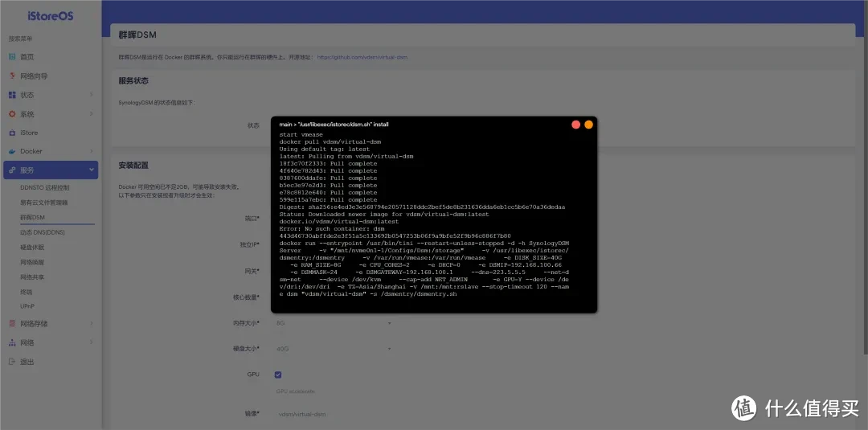Open DDNSTO 远程控制 submenu item
The width and height of the screenshot is (868, 430).
pos(45,187)
